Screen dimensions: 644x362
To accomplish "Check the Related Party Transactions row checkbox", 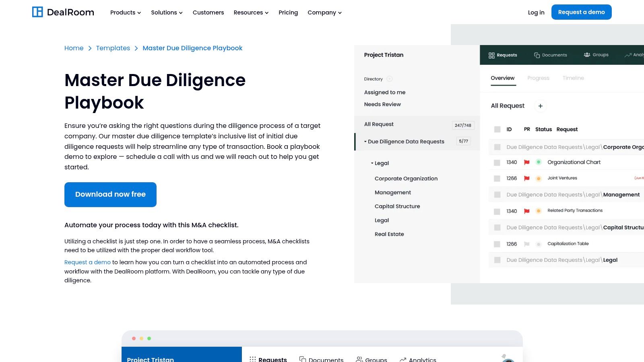I will (x=497, y=211).
